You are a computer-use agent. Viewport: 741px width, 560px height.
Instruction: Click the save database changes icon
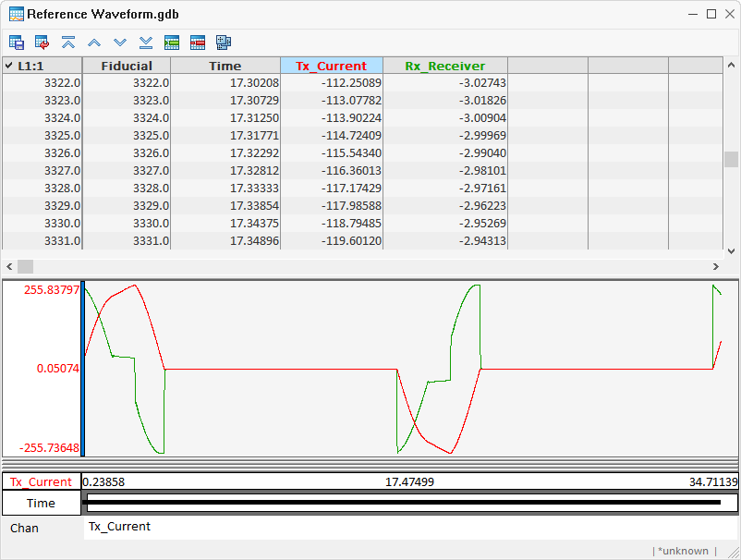tap(17, 43)
